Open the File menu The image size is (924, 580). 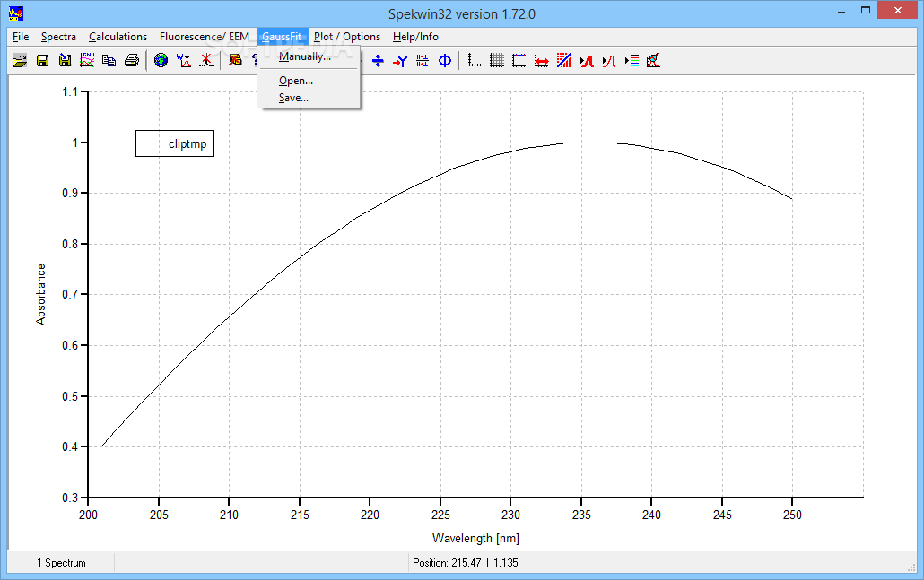(21, 37)
